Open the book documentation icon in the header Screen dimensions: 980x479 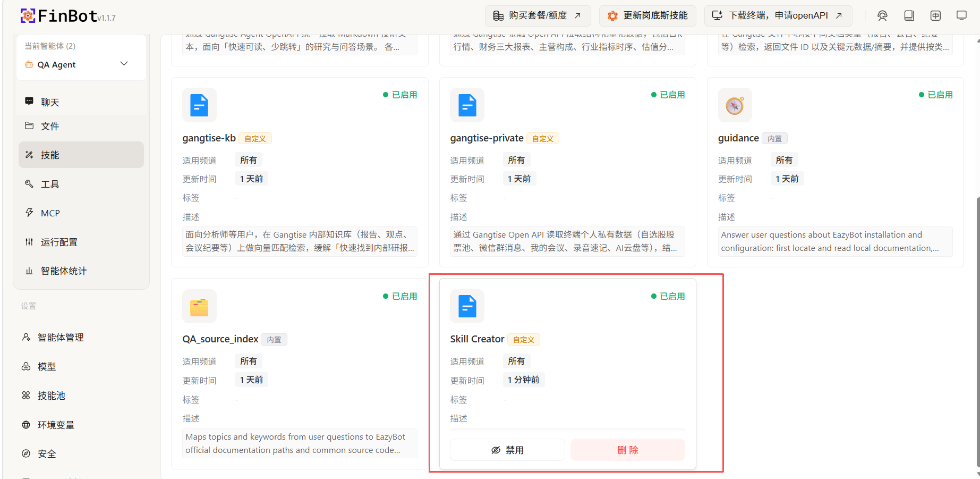(x=909, y=16)
